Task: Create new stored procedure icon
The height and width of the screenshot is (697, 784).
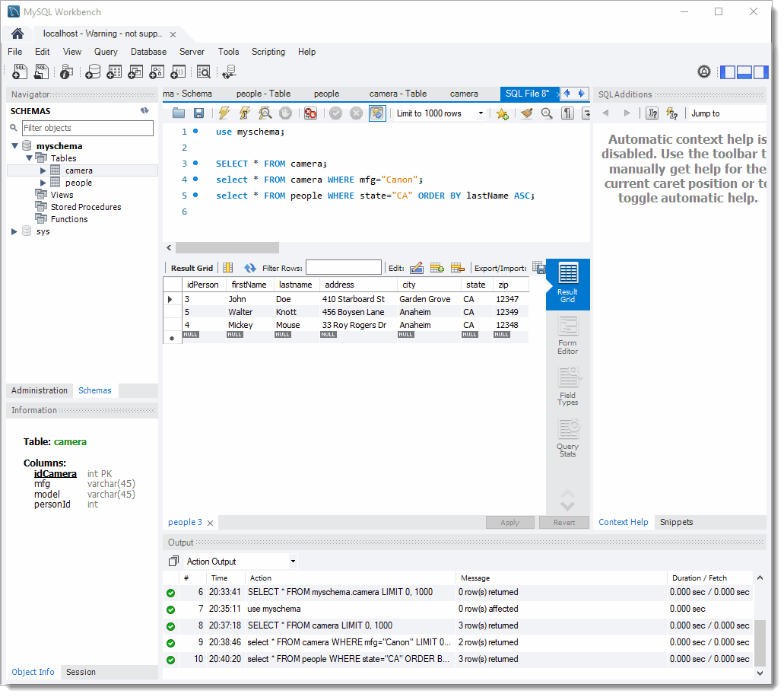Action: coord(157,72)
